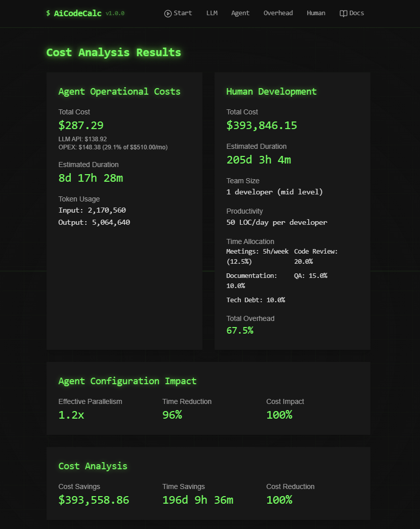Click the LLM API: $138.92 line
Image resolution: width=420 pixels, height=529 pixels.
pos(82,139)
